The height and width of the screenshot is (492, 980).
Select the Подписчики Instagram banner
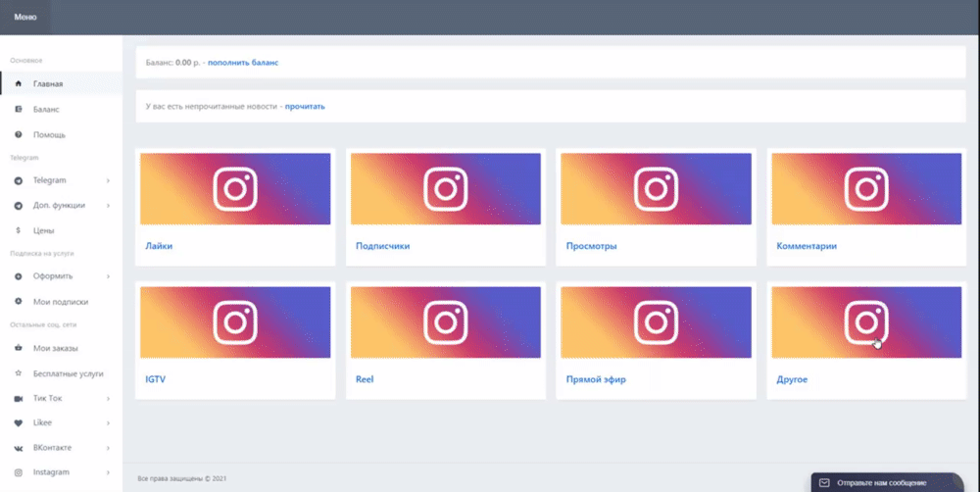pyautogui.click(x=445, y=188)
